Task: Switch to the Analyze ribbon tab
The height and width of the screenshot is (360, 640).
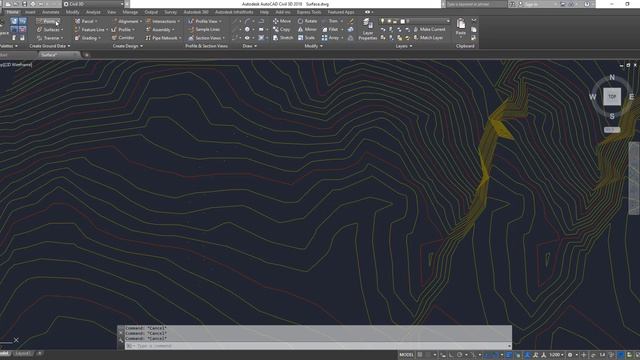Action: (x=93, y=12)
